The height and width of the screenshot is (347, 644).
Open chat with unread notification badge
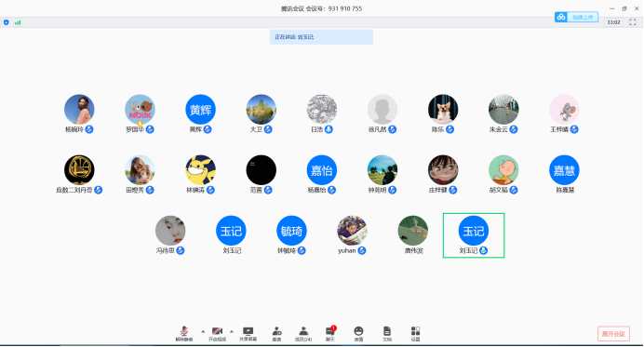coord(330,334)
